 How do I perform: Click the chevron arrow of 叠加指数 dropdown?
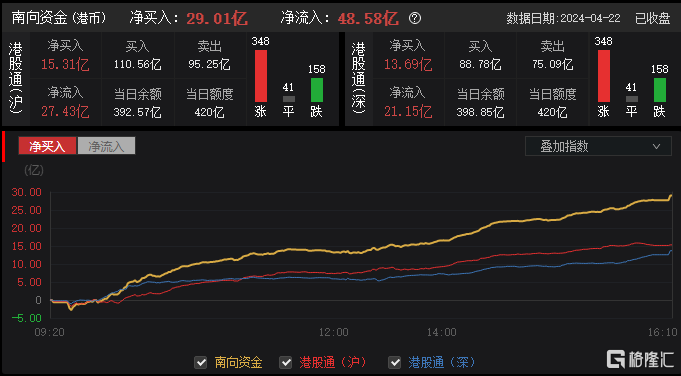pyautogui.click(x=656, y=147)
